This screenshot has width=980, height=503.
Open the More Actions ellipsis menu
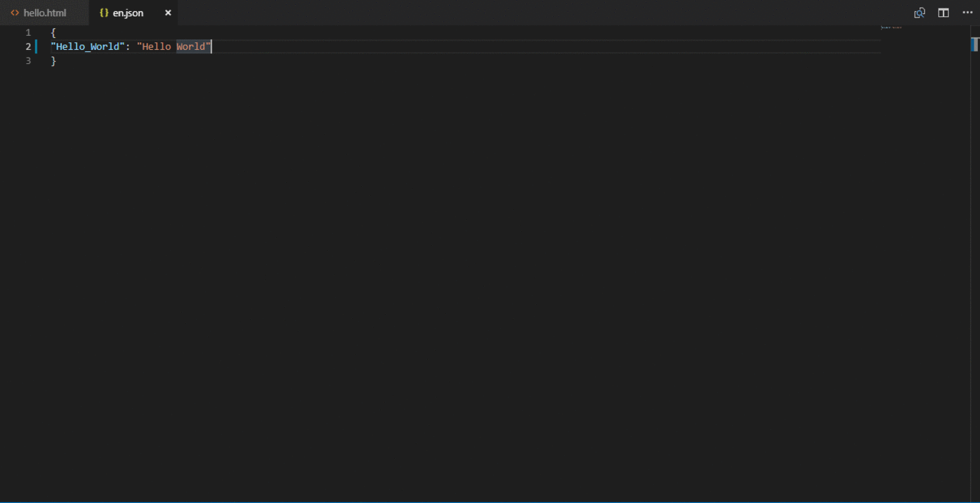967,13
